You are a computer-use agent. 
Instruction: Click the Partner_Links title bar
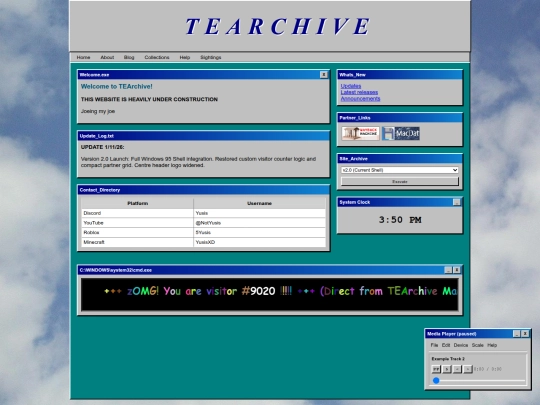pyautogui.click(x=400, y=118)
